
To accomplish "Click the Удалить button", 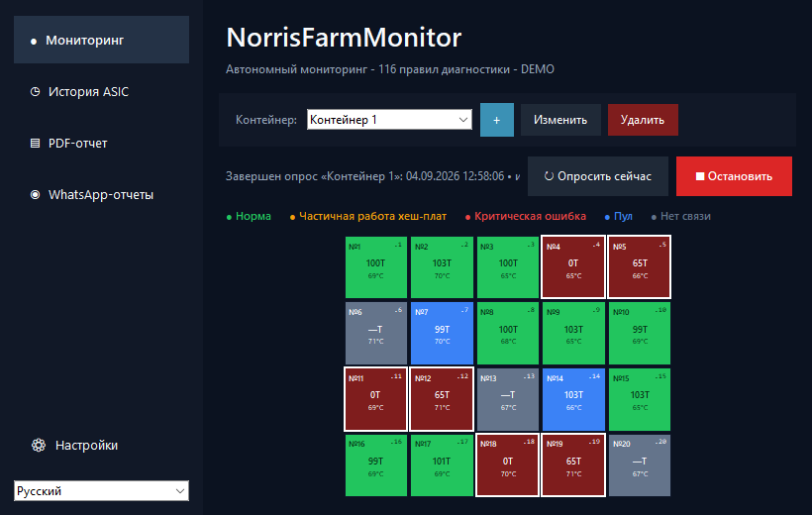I will point(643,120).
